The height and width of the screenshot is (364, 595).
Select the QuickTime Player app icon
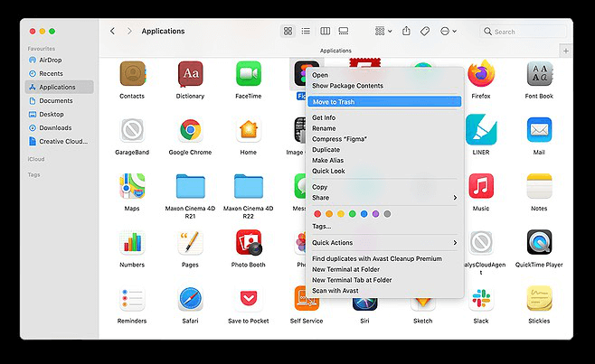[539, 242]
